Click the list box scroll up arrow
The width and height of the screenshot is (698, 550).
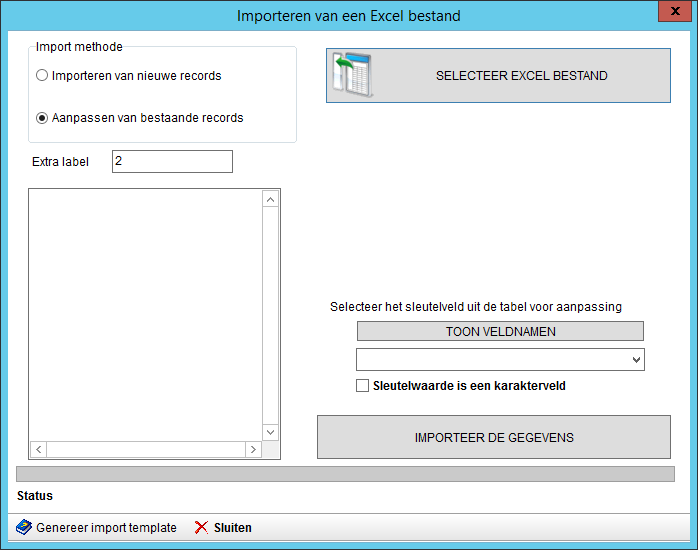[270, 199]
